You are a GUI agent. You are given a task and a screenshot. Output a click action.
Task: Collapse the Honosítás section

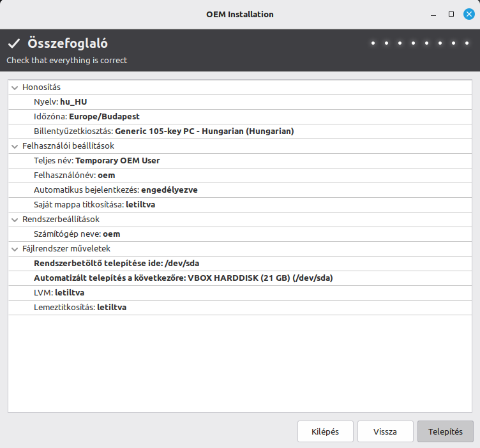[x=15, y=87]
